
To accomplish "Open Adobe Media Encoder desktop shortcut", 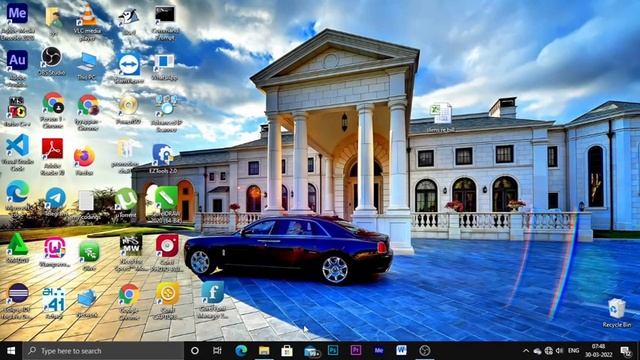I will pos(17,21).
